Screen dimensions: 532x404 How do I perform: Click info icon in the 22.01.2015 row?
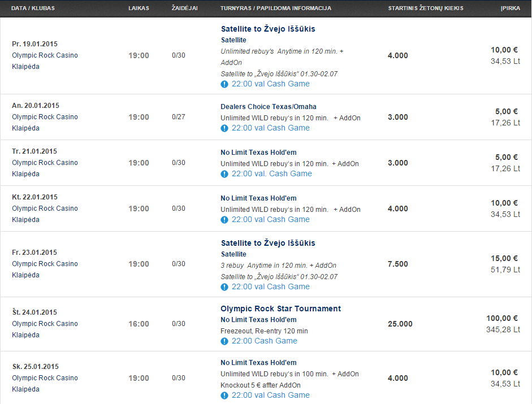coord(224,220)
